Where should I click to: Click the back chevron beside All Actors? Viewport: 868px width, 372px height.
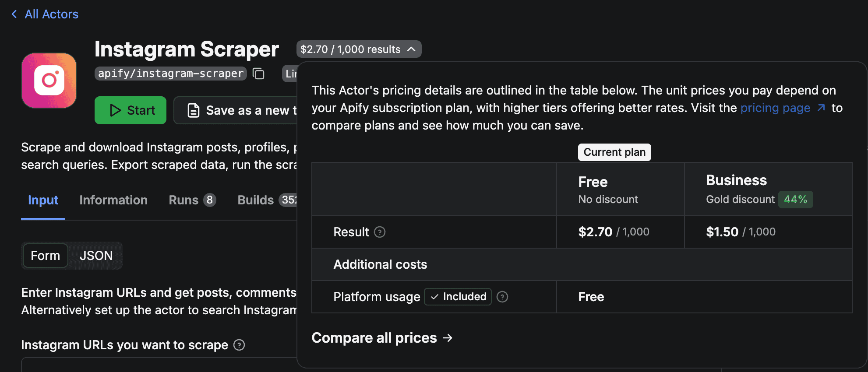pos(14,14)
